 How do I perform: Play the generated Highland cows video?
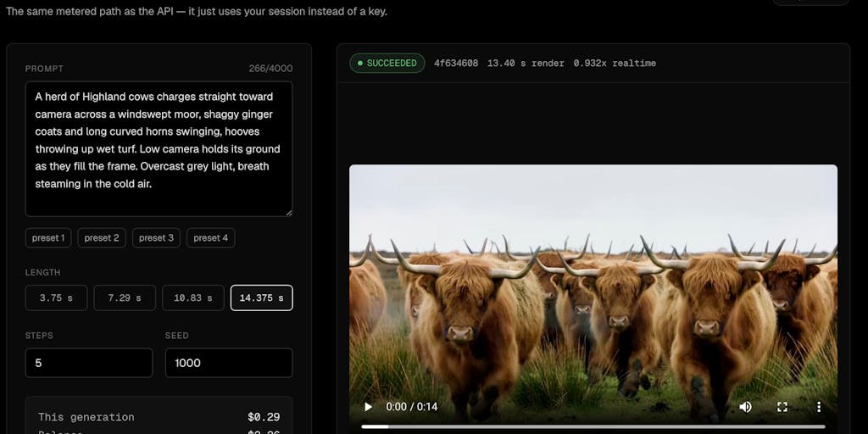(368, 407)
